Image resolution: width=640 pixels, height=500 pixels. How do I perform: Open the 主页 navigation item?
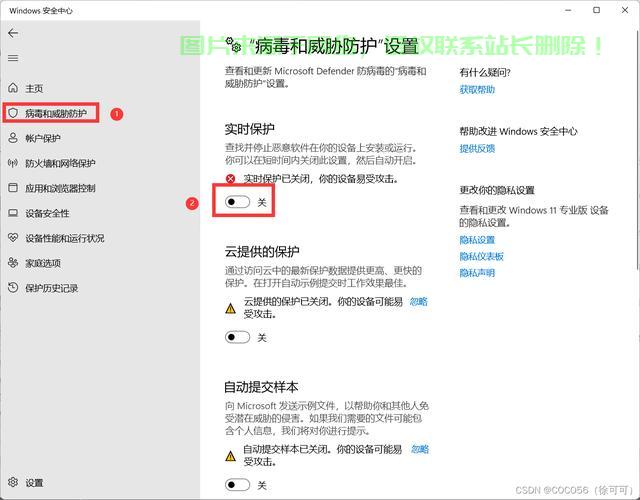(34, 88)
